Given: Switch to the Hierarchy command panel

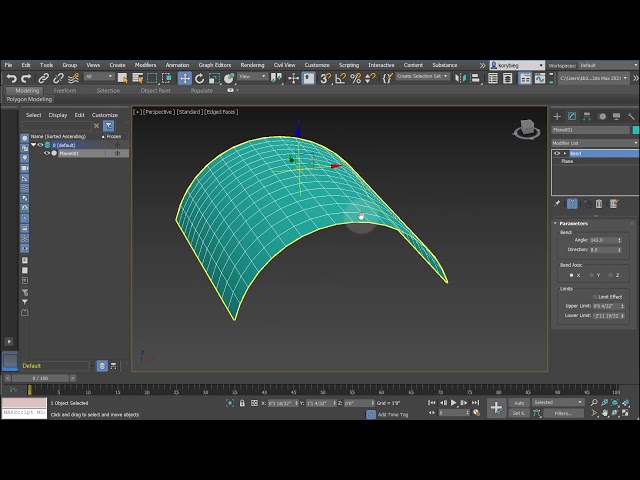Looking at the screenshot, I should pos(586,117).
